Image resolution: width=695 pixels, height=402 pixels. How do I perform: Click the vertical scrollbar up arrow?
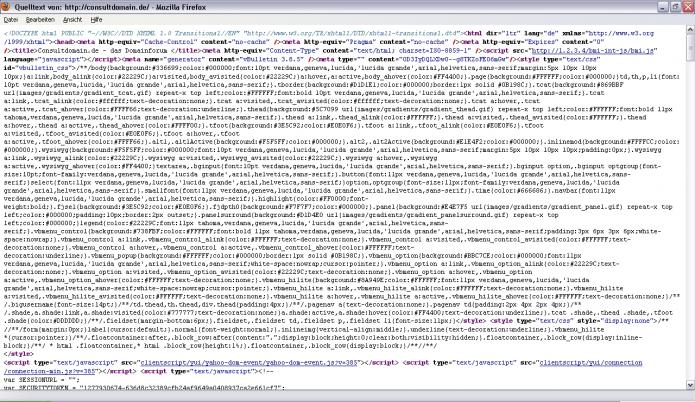[690, 29]
